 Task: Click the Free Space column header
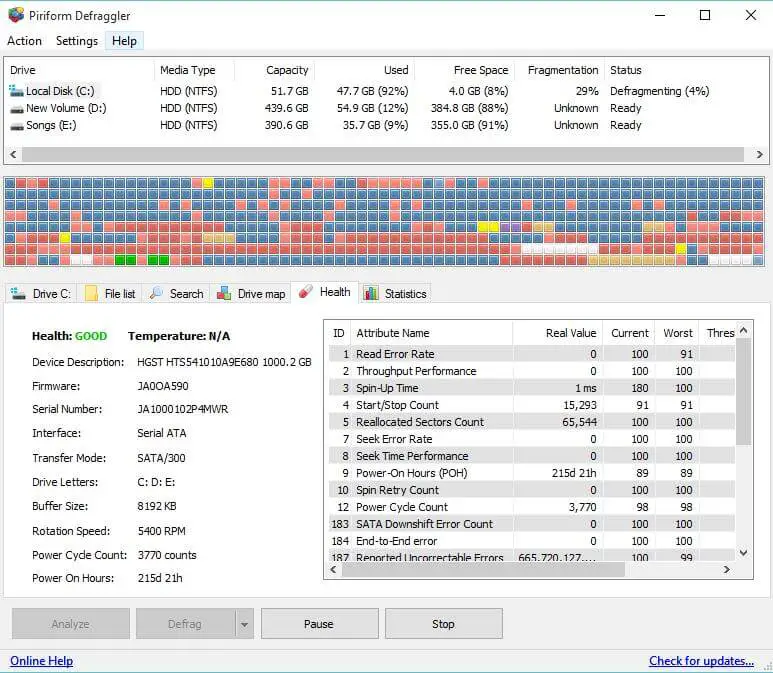pos(464,70)
